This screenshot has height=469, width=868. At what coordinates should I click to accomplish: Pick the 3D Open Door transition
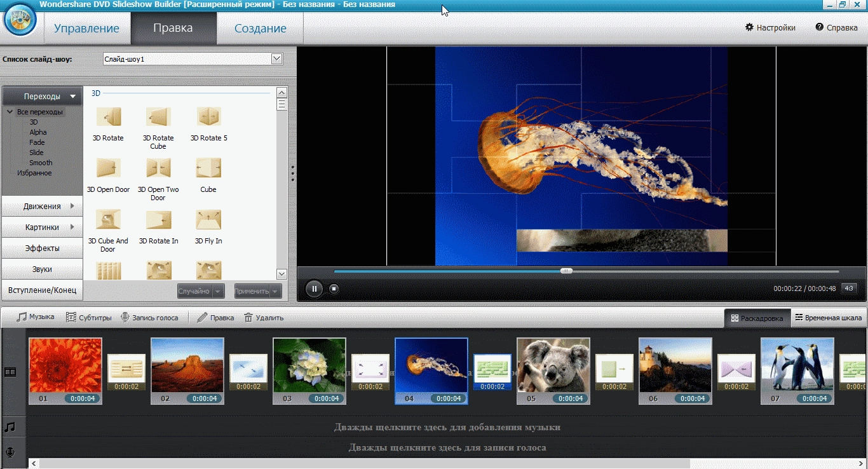click(108, 168)
